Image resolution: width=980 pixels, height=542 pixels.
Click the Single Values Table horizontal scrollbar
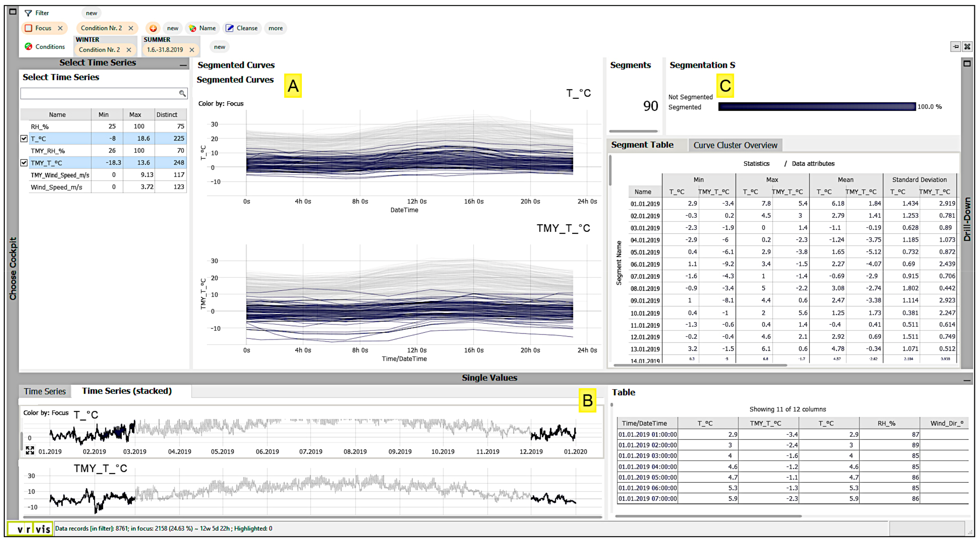click(708, 516)
